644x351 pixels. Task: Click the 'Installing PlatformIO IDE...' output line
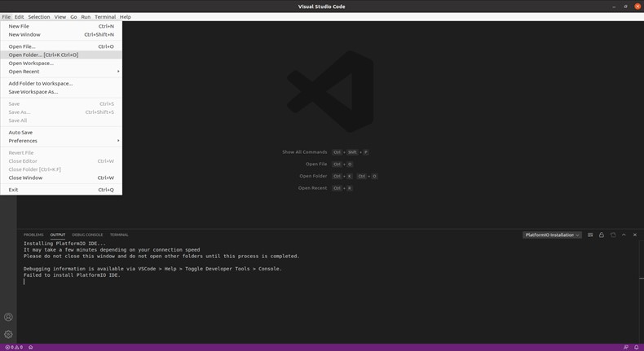pos(64,244)
